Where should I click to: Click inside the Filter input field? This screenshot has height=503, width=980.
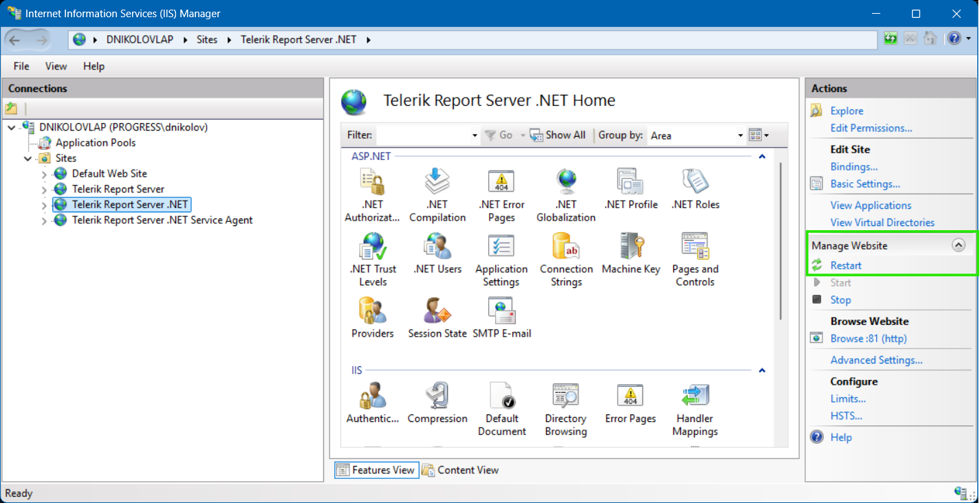click(x=422, y=135)
